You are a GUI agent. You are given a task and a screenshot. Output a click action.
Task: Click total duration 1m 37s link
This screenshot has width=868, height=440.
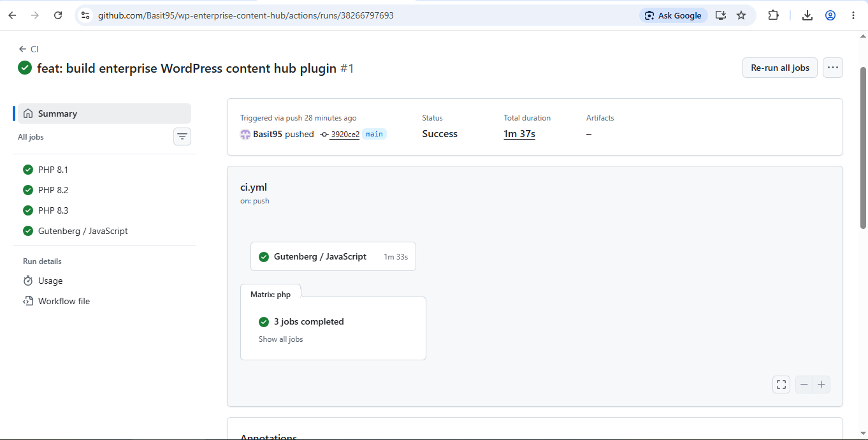[519, 134]
